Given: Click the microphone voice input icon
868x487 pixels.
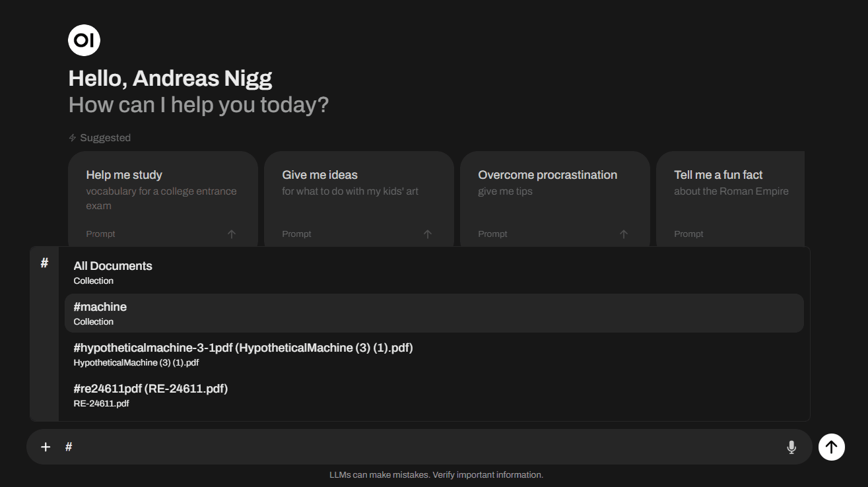Looking at the screenshot, I should pos(791,447).
